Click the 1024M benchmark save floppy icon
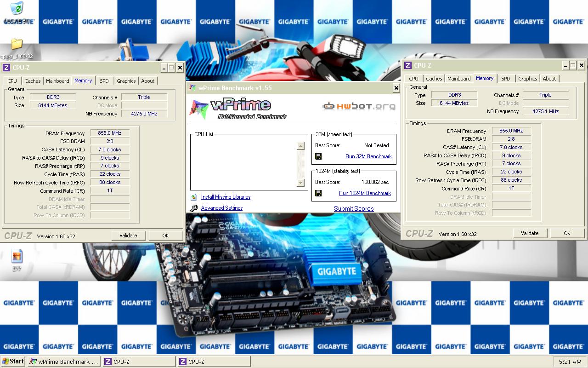This screenshot has width=588, height=368. (318, 193)
